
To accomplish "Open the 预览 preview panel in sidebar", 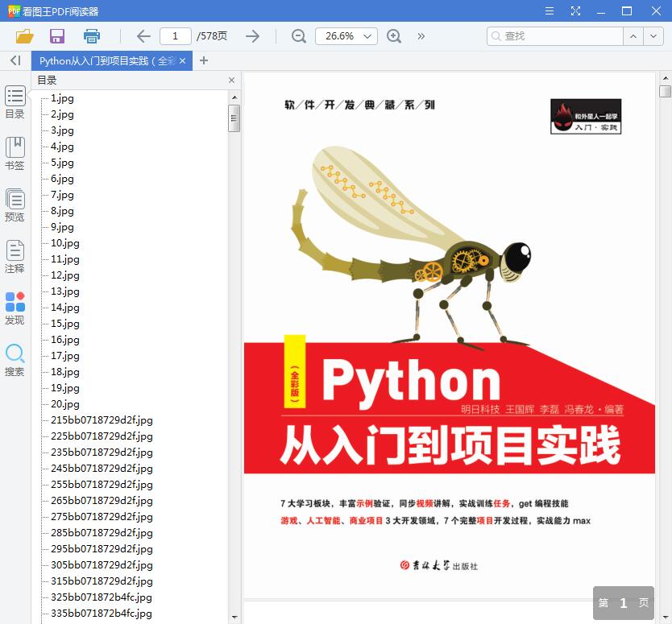I will click(15, 204).
